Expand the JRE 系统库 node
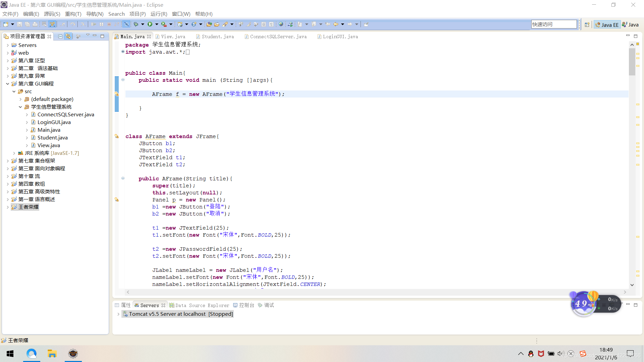Screen dimensions: 644x362 click(14, 153)
